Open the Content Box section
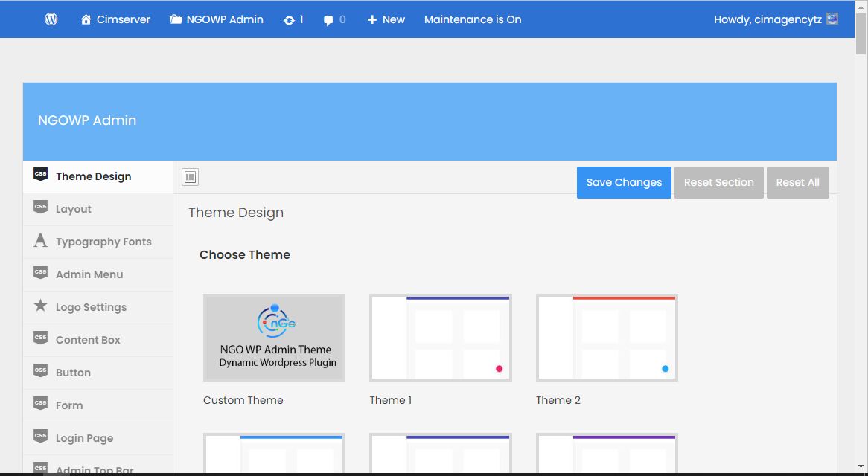 98,340
